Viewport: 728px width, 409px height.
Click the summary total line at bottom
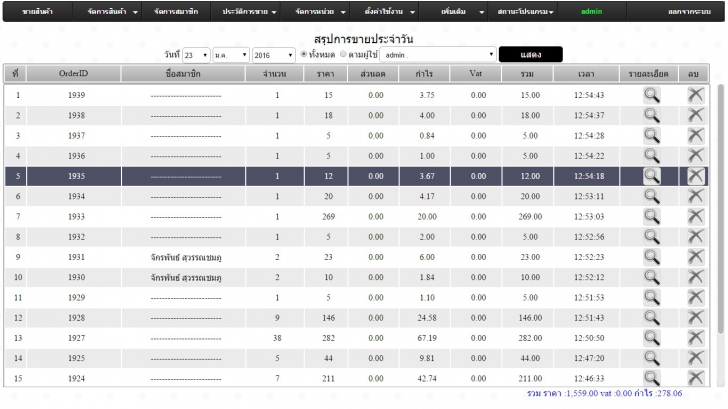click(604, 393)
